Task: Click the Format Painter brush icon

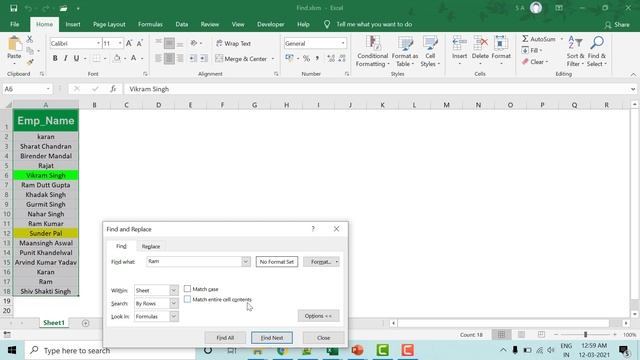Action: tap(30, 62)
